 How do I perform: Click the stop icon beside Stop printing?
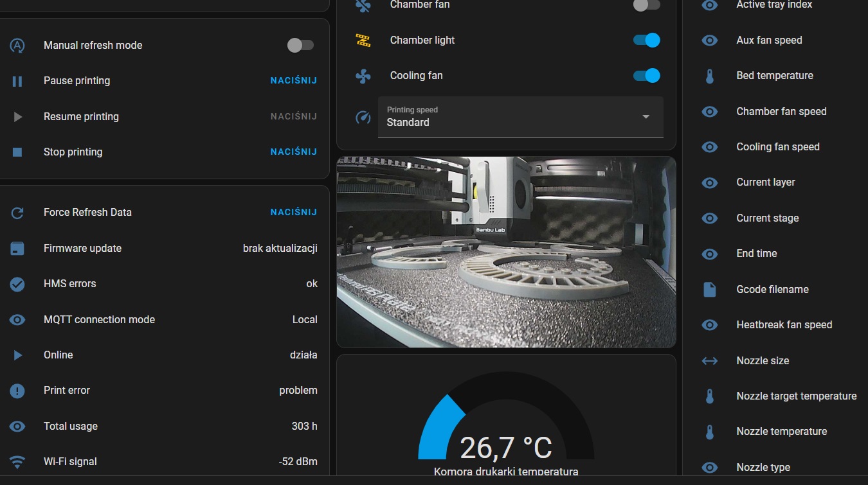tap(17, 152)
